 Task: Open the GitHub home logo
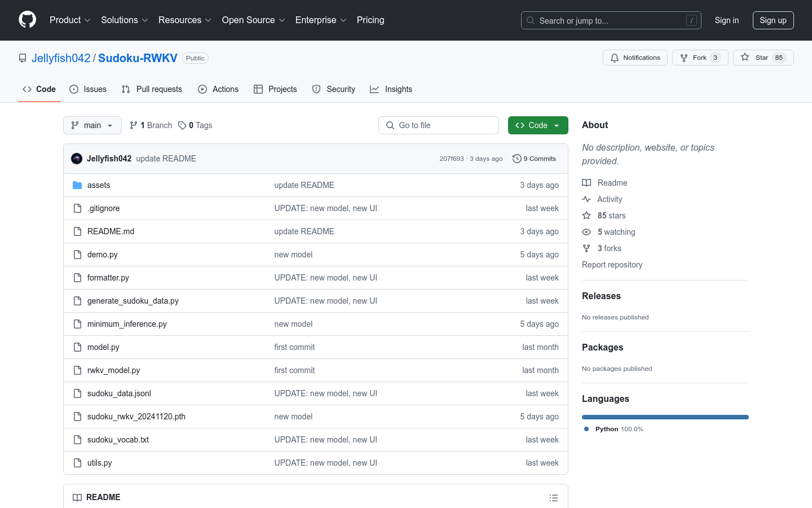click(27, 20)
